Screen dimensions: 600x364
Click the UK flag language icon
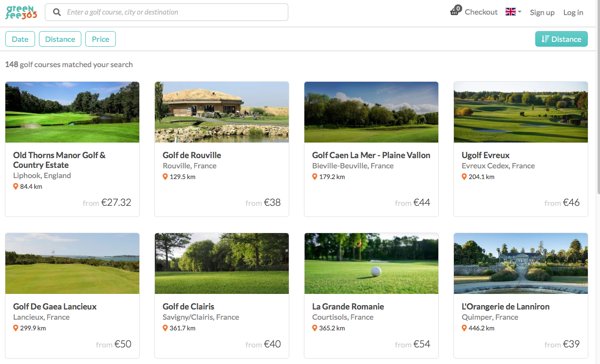point(510,12)
